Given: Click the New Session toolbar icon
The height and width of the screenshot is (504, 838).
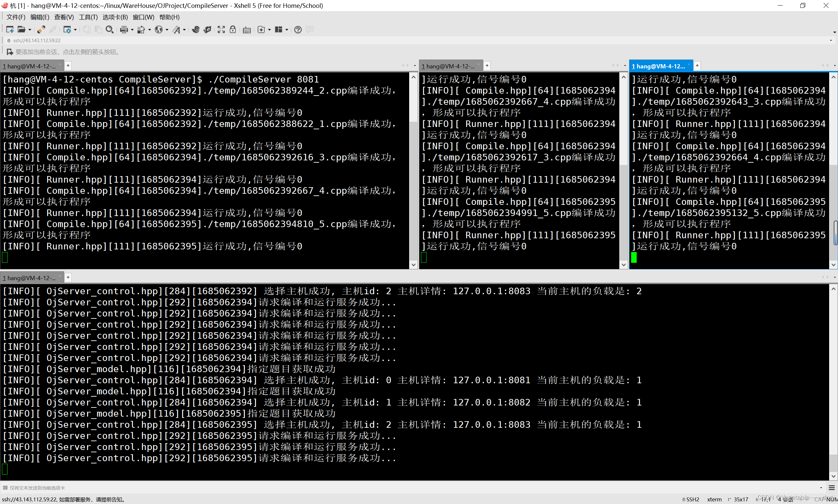Looking at the screenshot, I should (x=10, y=29).
